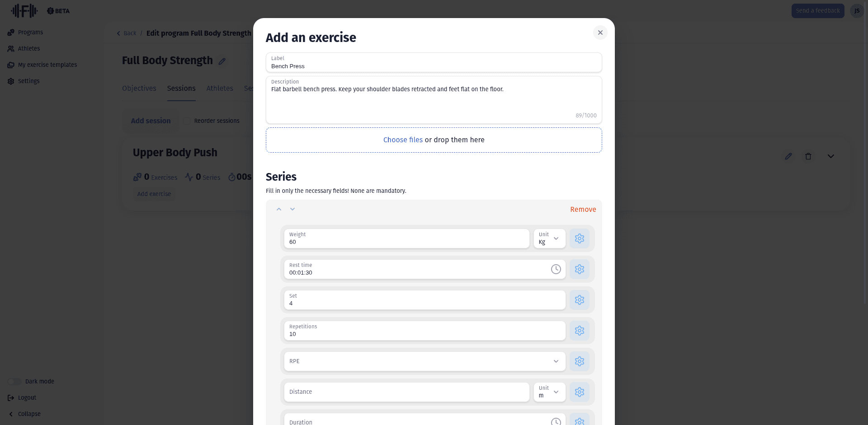Image resolution: width=868 pixels, height=425 pixels.
Task: Delete session using trash icon
Action: coord(808,156)
